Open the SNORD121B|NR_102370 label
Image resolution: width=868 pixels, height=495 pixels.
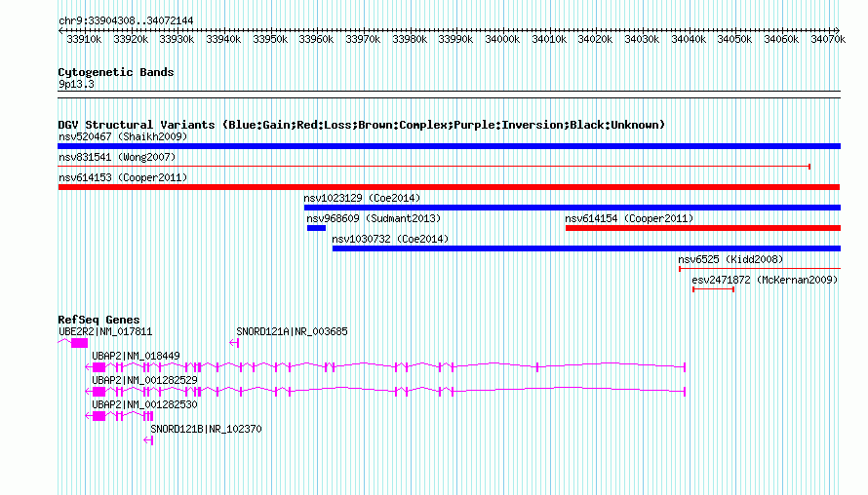coord(206,429)
